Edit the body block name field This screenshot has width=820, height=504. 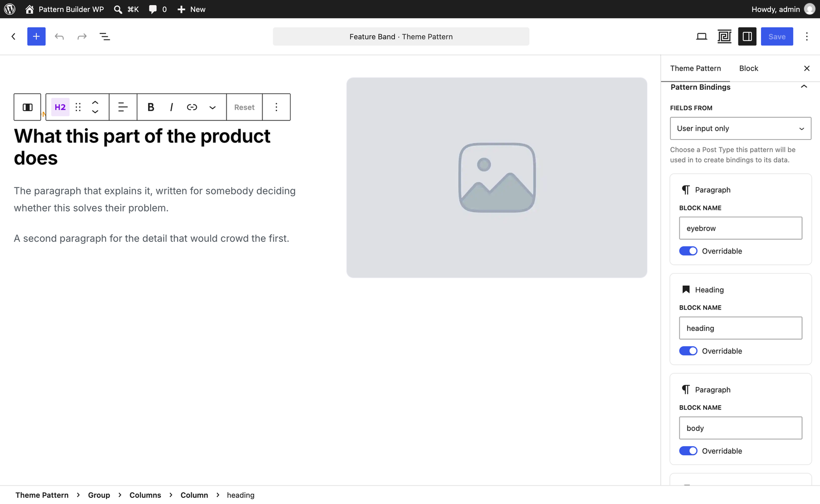tap(741, 428)
